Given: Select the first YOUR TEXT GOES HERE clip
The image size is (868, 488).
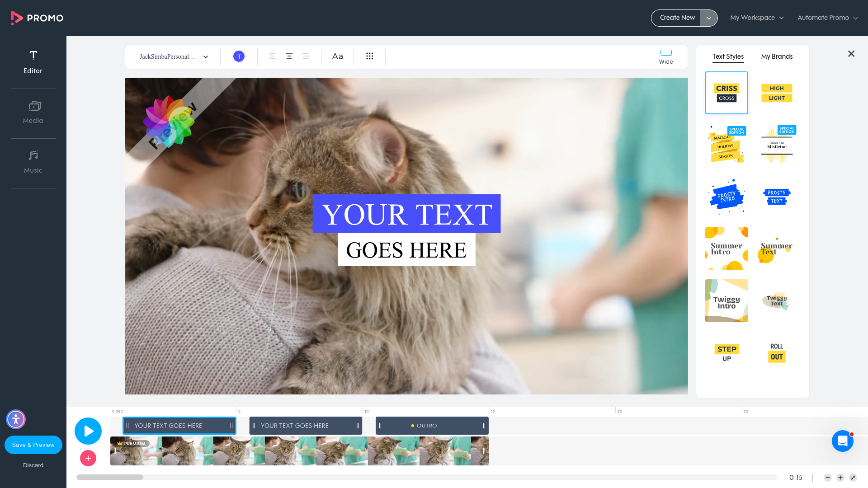Looking at the screenshot, I should coord(179,426).
